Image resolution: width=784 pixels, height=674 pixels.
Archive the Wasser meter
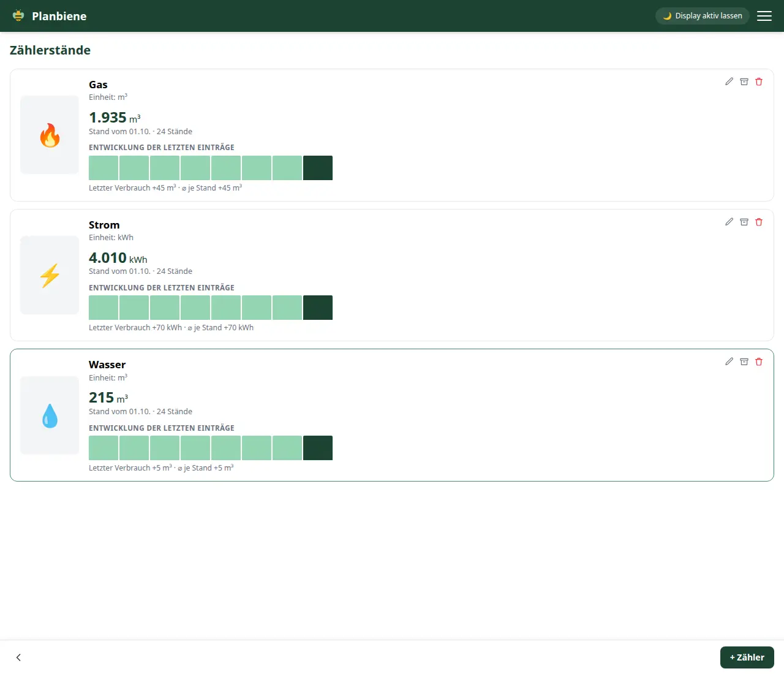[744, 362]
